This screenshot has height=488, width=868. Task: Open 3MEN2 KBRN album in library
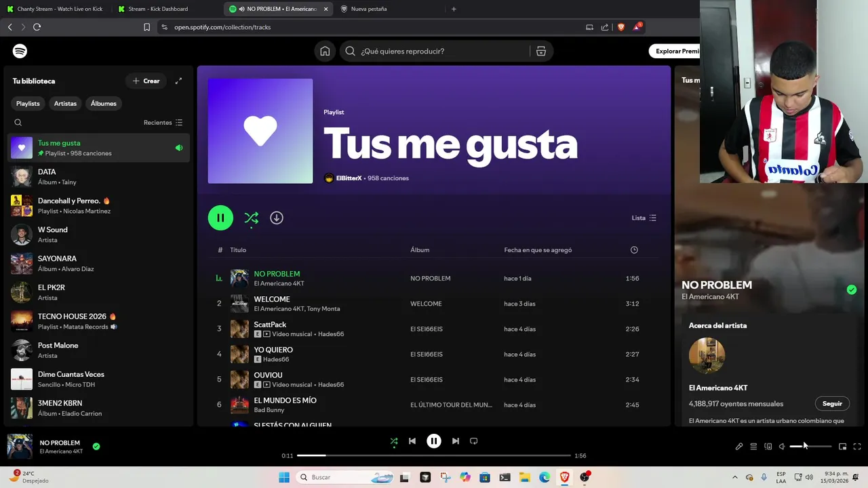[x=99, y=408]
